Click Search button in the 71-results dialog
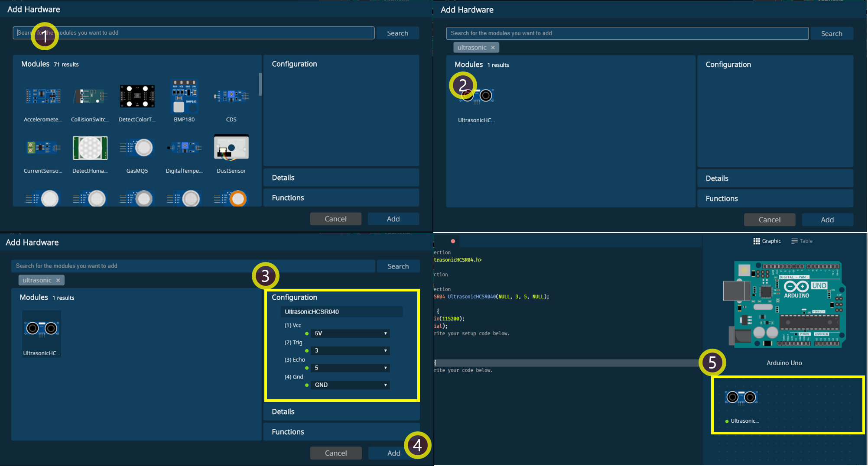 click(x=397, y=33)
